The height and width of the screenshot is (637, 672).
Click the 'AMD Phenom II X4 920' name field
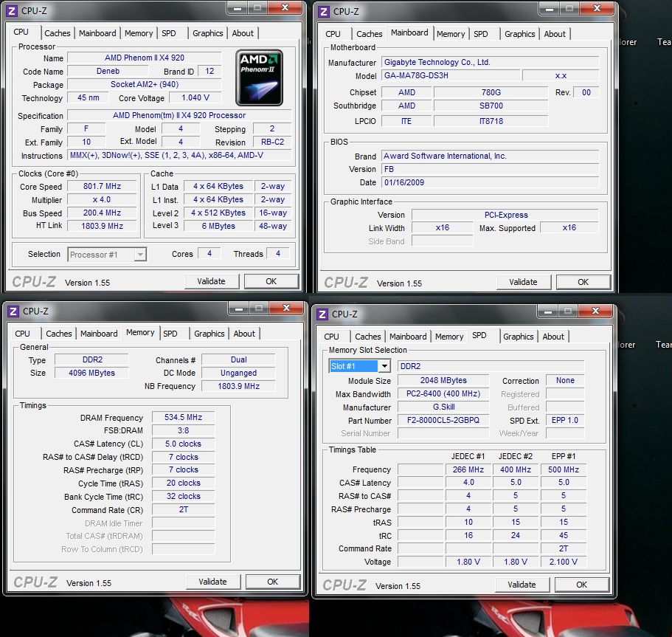pos(145,58)
